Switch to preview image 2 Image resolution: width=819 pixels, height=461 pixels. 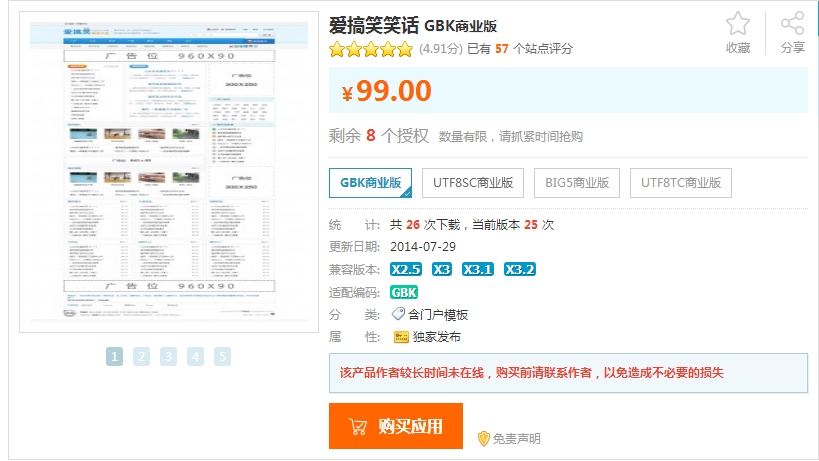[x=142, y=357]
